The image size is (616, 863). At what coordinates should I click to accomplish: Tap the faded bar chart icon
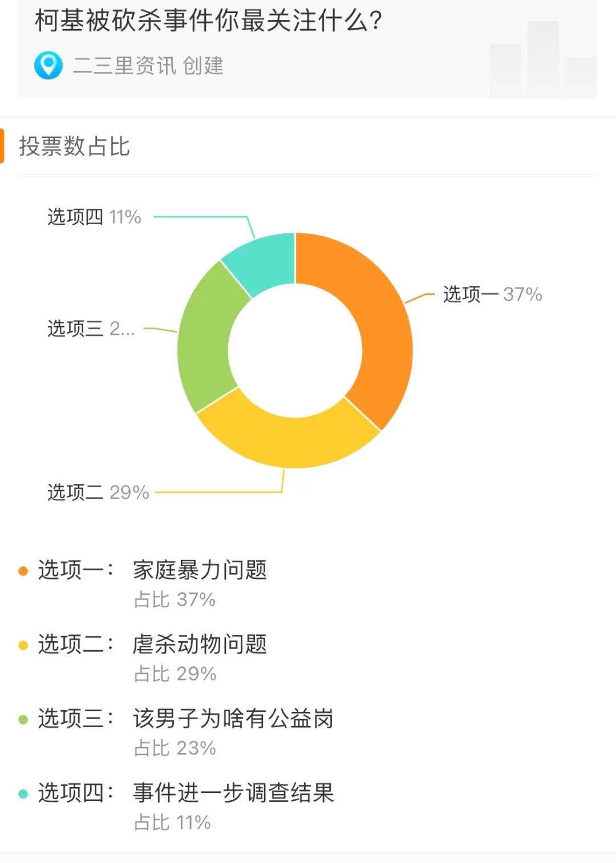[x=542, y=60]
